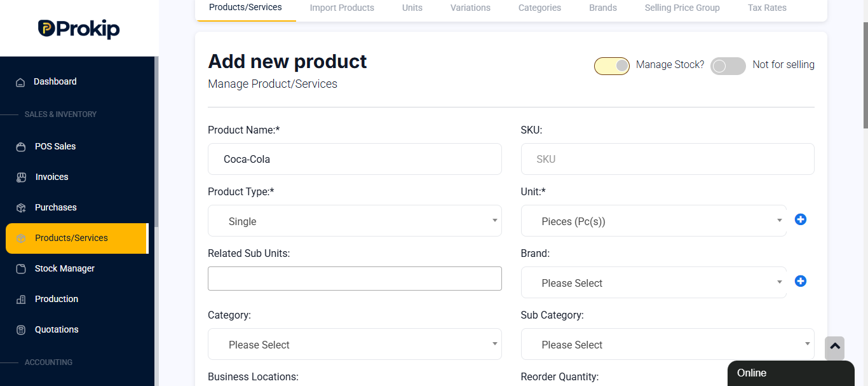The width and height of the screenshot is (868, 386).
Task: Click the Add new product heading
Action: tap(287, 61)
